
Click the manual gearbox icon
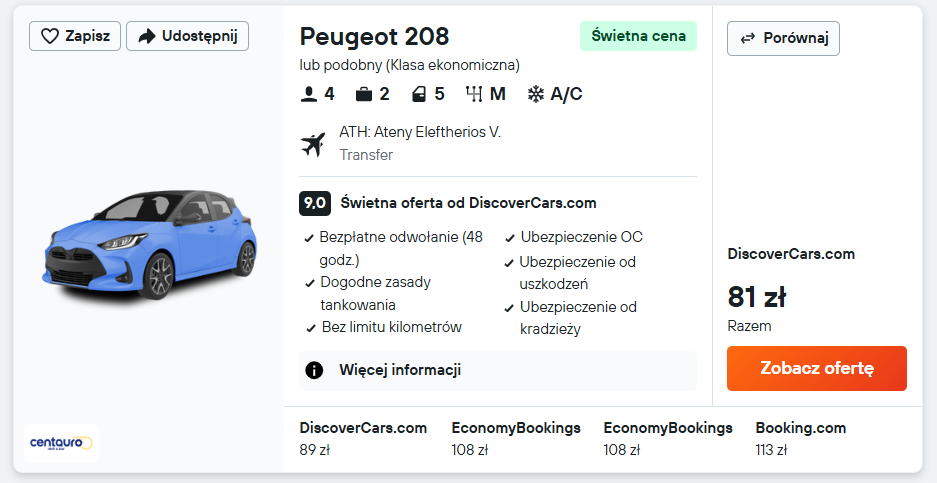474,94
